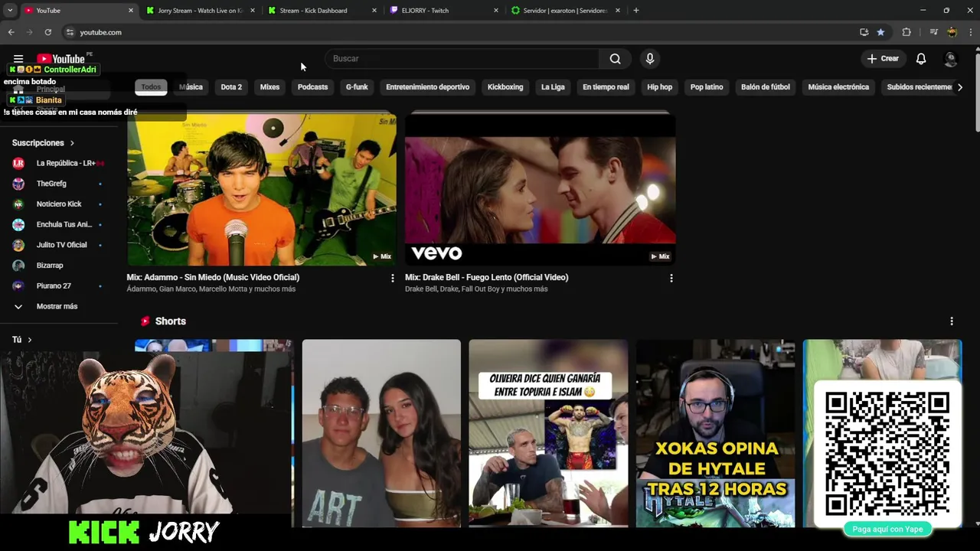Focus the Buscar search field

(462, 59)
